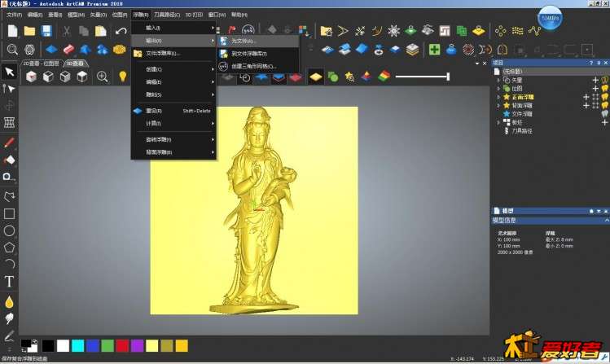Click the yellow lightbulb lighting icon
610x364 pixels.
click(122, 77)
